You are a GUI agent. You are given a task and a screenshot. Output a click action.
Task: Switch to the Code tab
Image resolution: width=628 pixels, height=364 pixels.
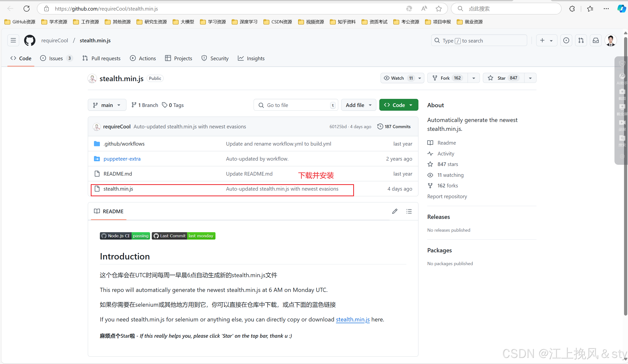21,58
